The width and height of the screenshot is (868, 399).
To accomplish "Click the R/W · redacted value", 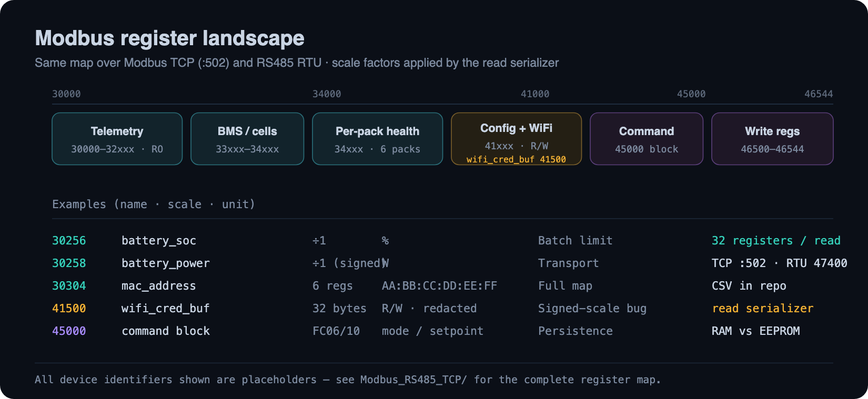I will pyautogui.click(x=429, y=309).
